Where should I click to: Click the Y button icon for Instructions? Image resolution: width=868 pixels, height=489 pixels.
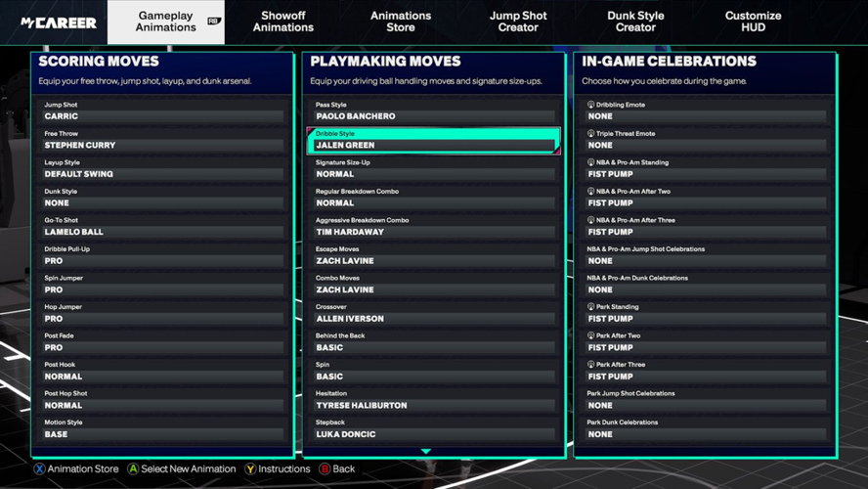(250, 468)
